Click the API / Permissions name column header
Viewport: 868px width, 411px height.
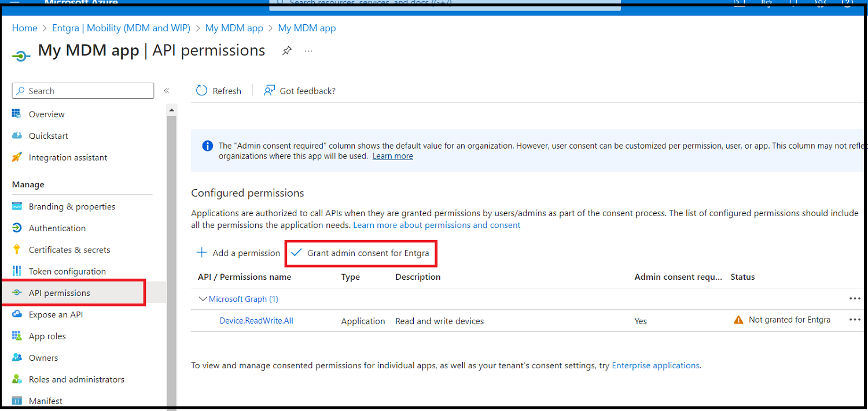coord(244,277)
